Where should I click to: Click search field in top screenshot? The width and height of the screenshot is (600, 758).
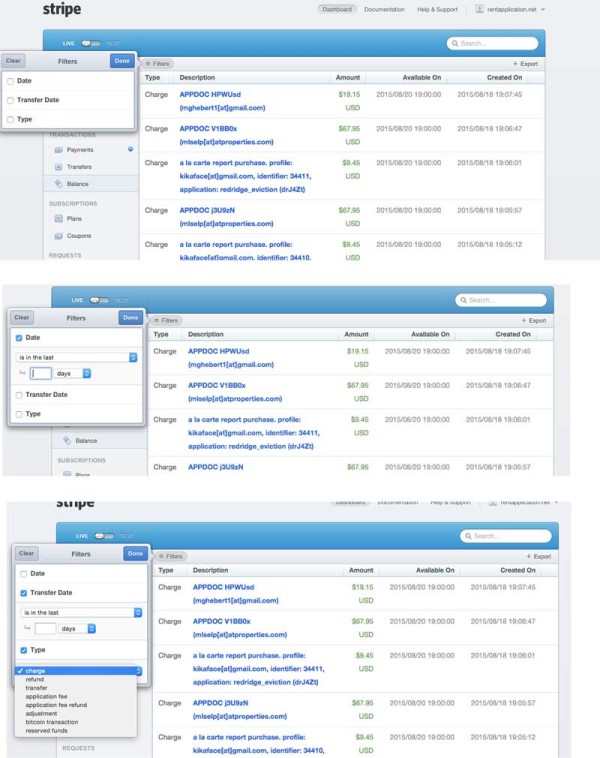492,44
